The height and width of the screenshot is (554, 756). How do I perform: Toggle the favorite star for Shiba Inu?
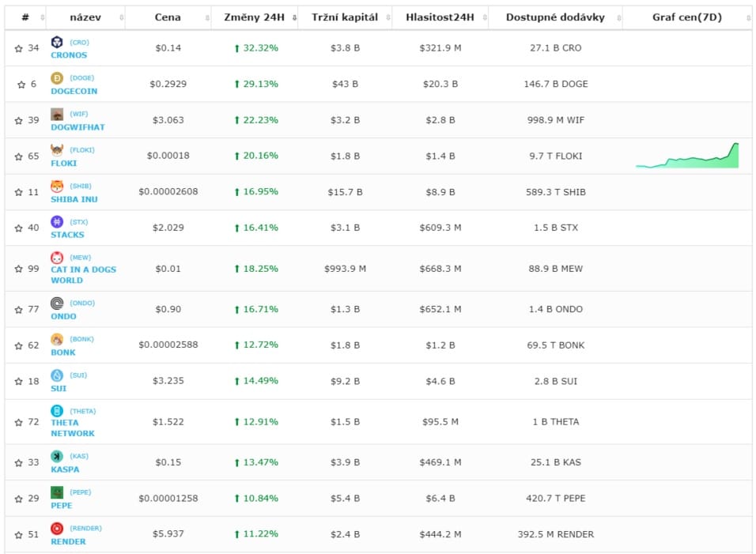click(19, 192)
